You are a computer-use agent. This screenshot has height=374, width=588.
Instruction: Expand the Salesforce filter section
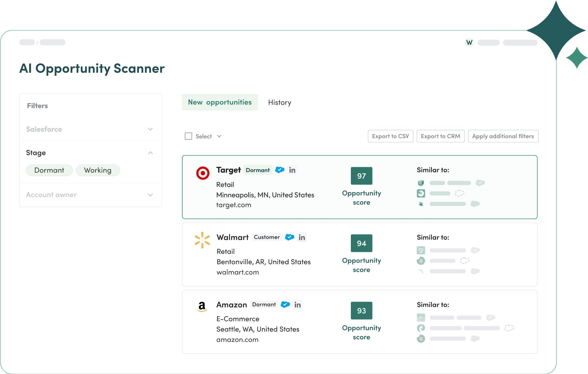(150, 129)
